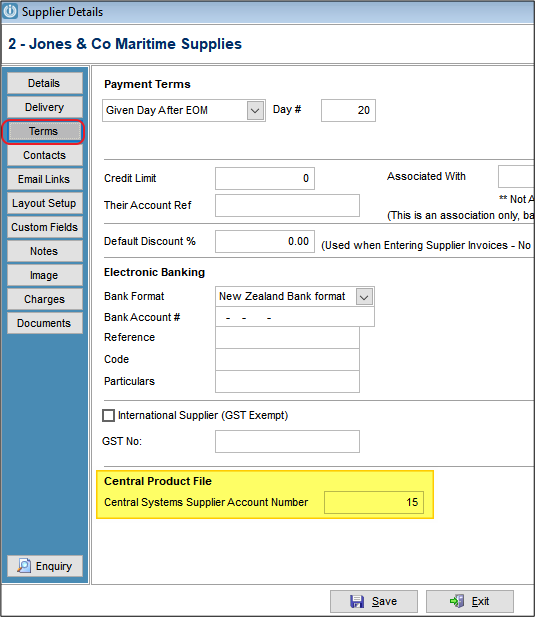Viewport: 535px width, 617px height.
Task: Switch to the Charges tab
Action: [x=45, y=299]
